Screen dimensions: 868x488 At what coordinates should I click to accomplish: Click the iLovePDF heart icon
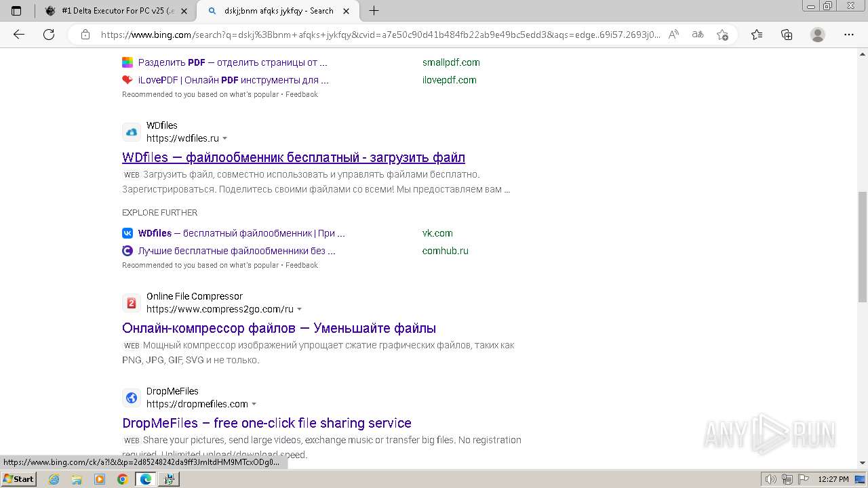click(x=127, y=80)
